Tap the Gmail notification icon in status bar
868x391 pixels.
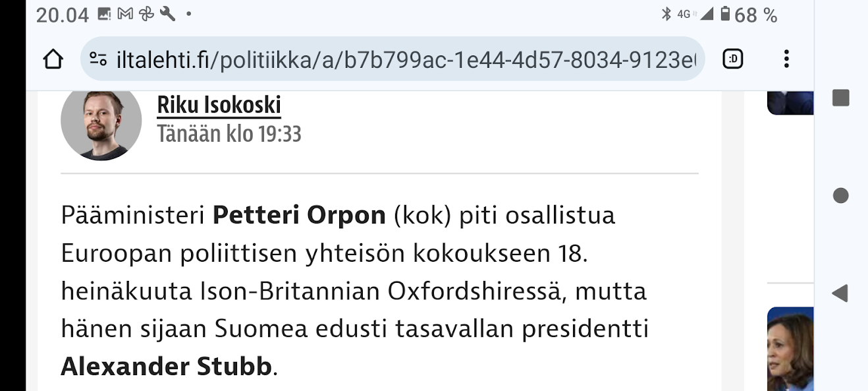pos(125,14)
